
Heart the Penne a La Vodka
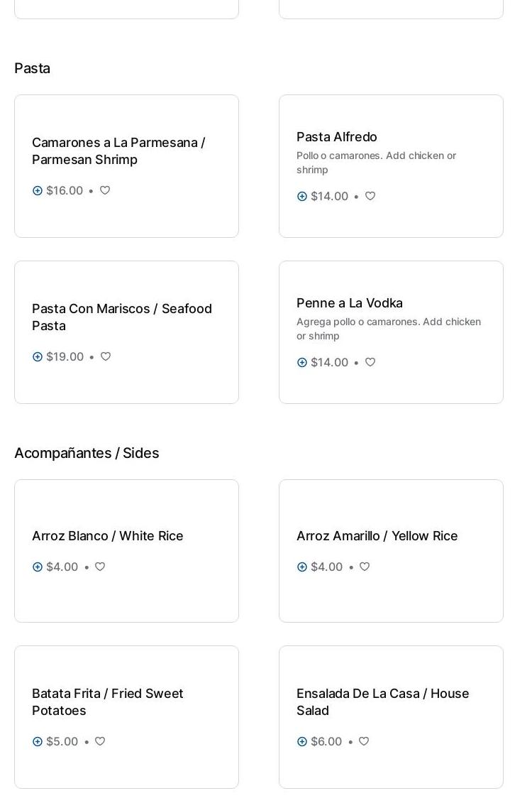(370, 362)
